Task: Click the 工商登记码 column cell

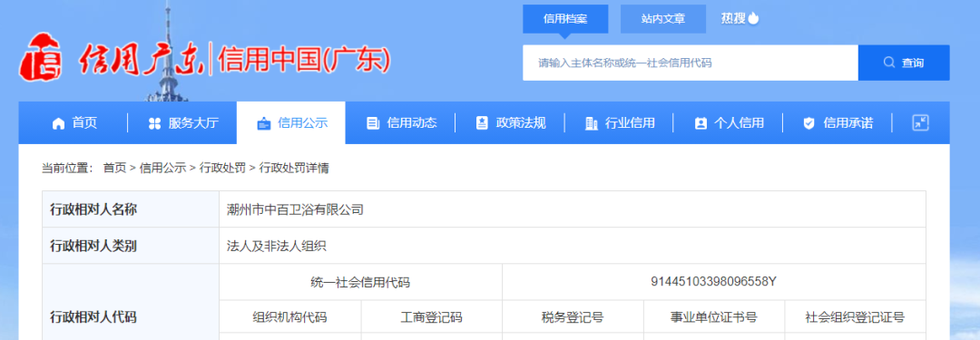Action: pyautogui.click(x=431, y=317)
